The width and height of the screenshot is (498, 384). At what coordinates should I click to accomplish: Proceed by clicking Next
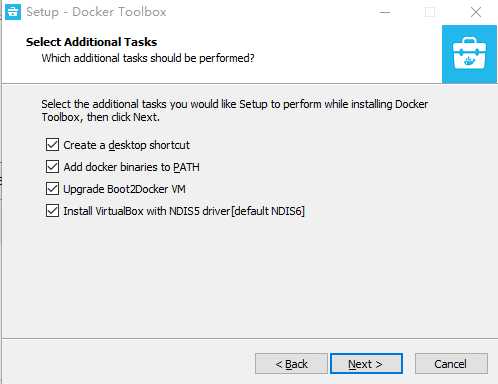[366, 364]
